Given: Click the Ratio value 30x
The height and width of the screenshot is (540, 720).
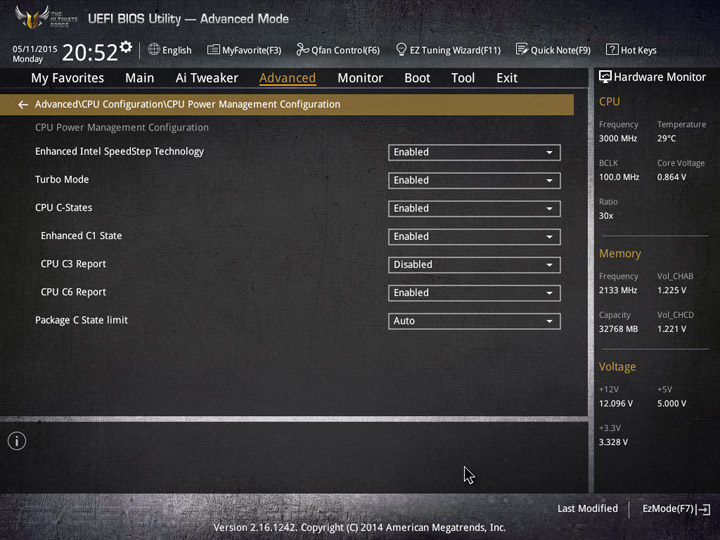Looking at the screenshot, I should point(606,216).
